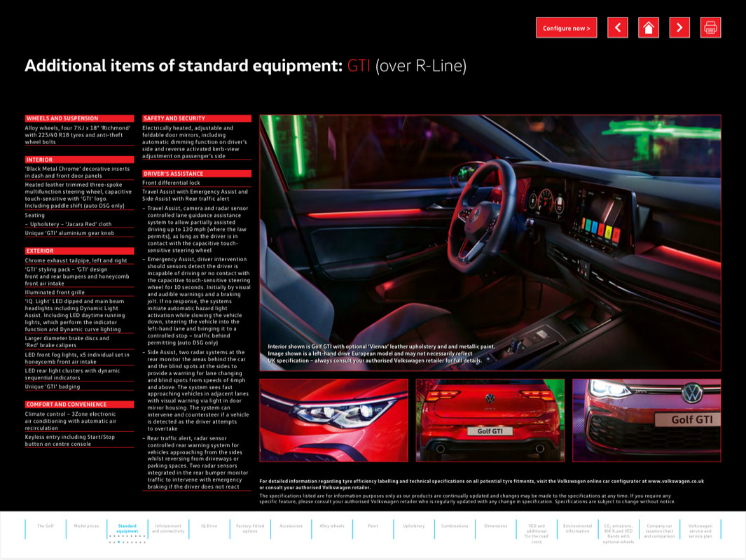Screen dimensions: 746x560
Task: Click the red 'GTI' in page title
Action: pos(358,66)
